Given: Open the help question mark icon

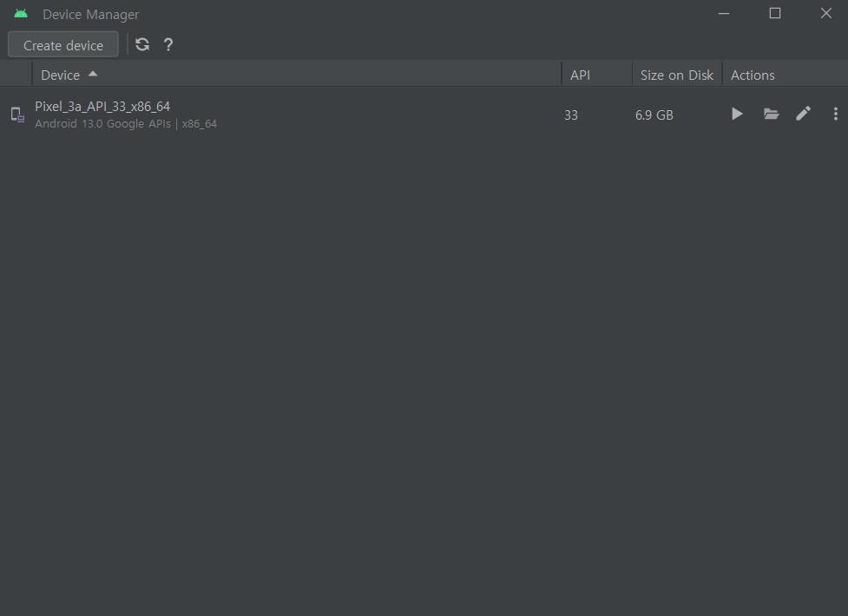Looking at the screenshot, I should pos(168,44).
